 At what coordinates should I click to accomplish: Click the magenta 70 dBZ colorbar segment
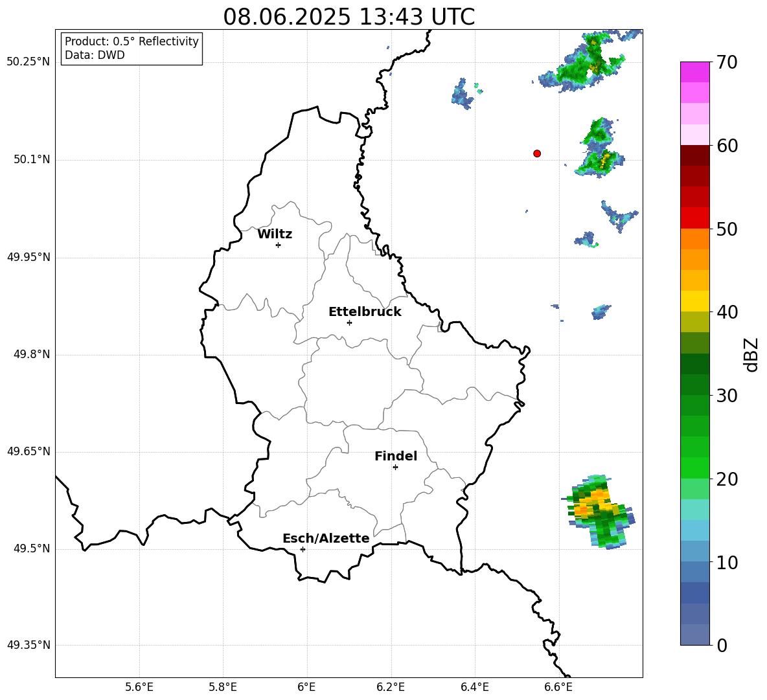(x=695, y=72)
